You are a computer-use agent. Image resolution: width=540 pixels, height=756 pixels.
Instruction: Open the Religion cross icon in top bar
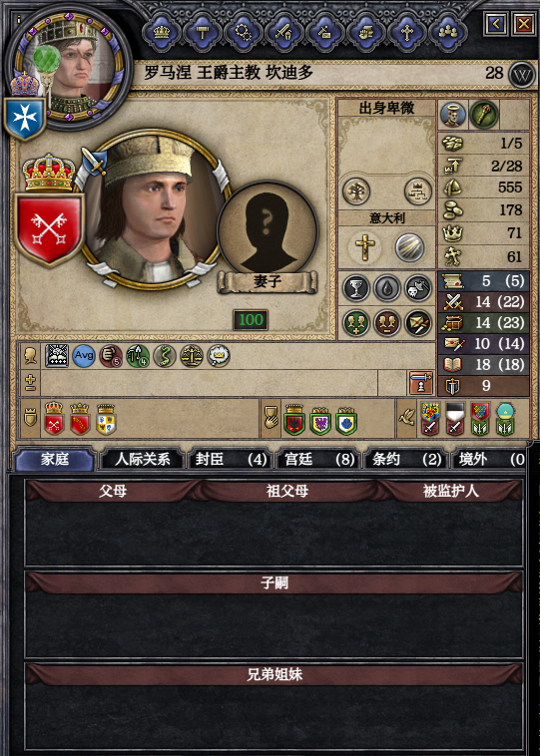pos(407,32)
